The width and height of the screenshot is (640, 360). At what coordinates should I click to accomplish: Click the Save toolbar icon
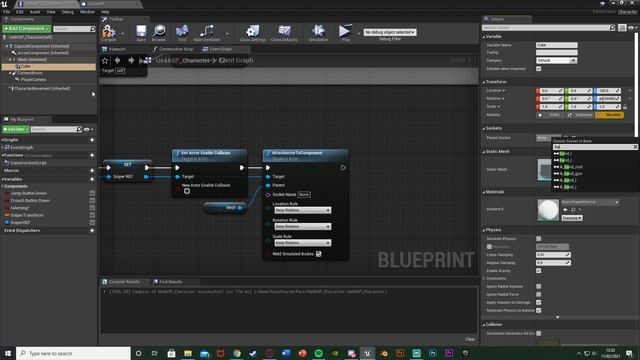coord(141,31)
